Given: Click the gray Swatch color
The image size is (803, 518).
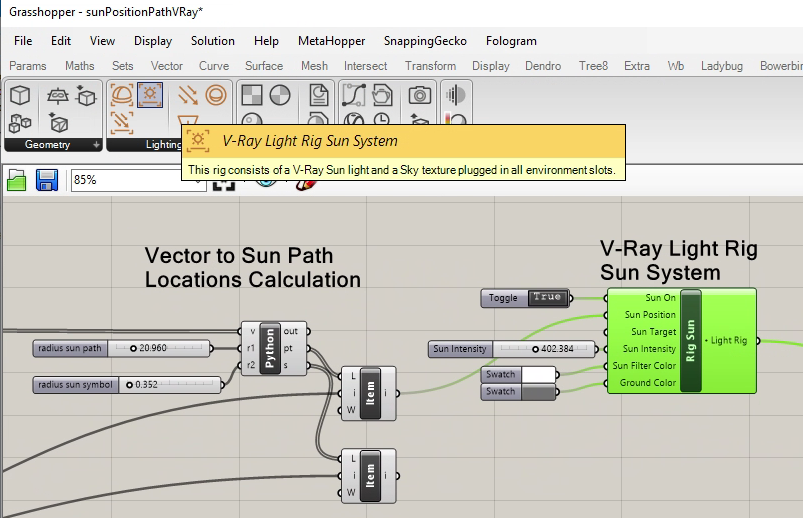Looking at the screenshot, I should coord(539,392).
